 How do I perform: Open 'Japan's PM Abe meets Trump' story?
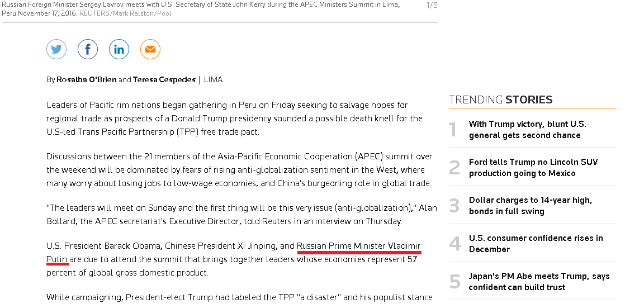pyautogui.click(x=539, y=282)
